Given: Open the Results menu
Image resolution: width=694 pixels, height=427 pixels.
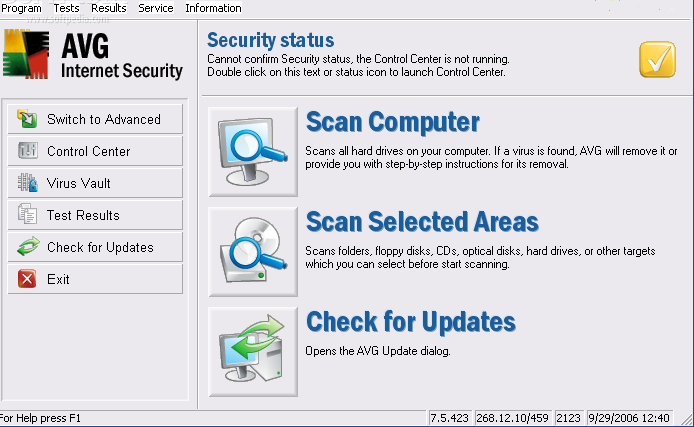Looking at the screenshot, I should point(109,8).
